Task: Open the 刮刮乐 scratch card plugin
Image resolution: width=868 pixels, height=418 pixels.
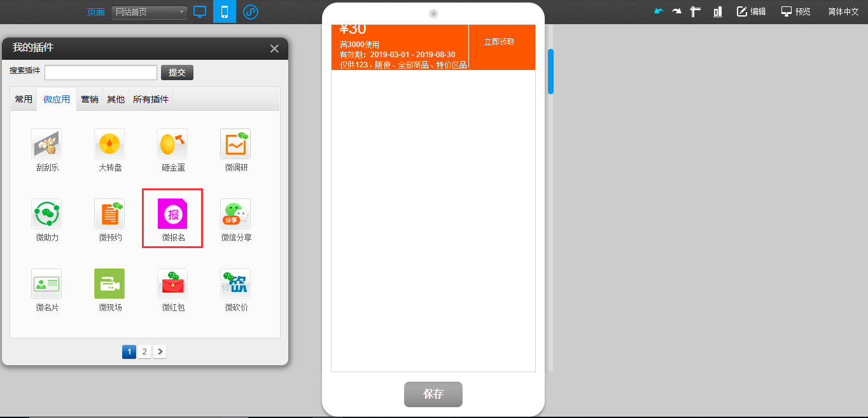Action: [x=46, y=144]
